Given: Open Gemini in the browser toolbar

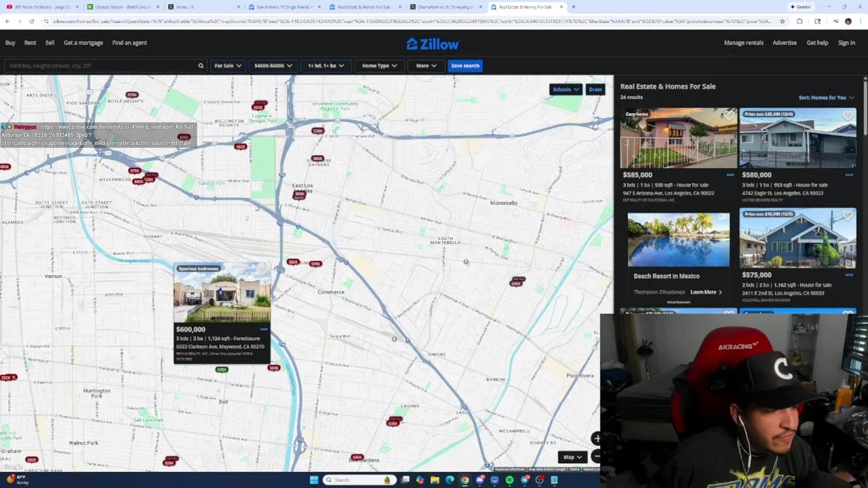Looking at the screenshot, I should pos(800,7).
